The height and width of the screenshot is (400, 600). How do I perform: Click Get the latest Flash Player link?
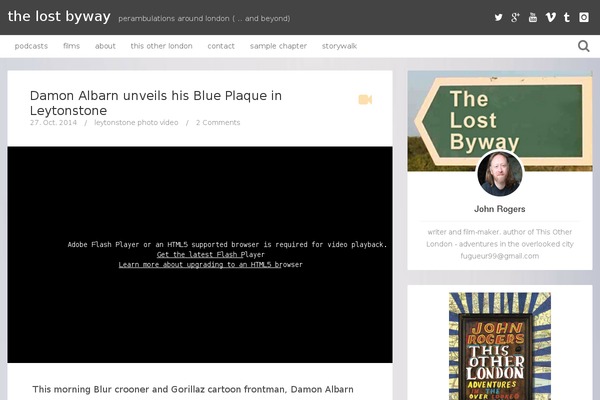coord(210,255)
